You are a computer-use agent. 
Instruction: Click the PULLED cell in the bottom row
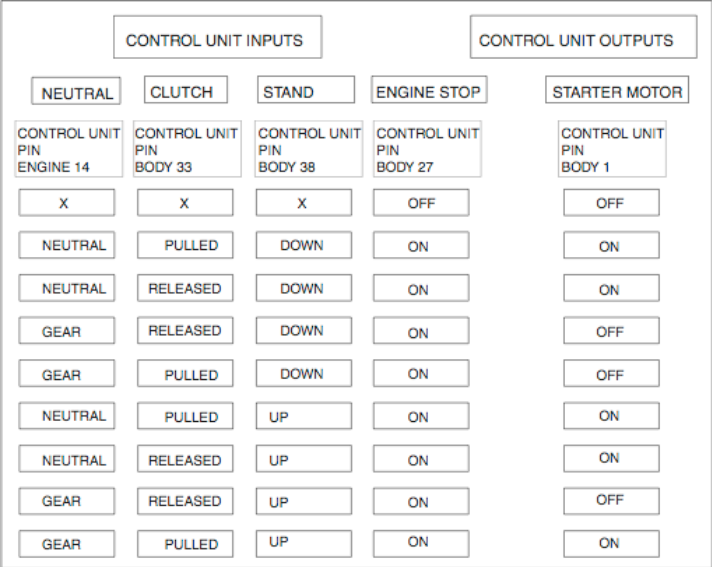coord(185,544)
